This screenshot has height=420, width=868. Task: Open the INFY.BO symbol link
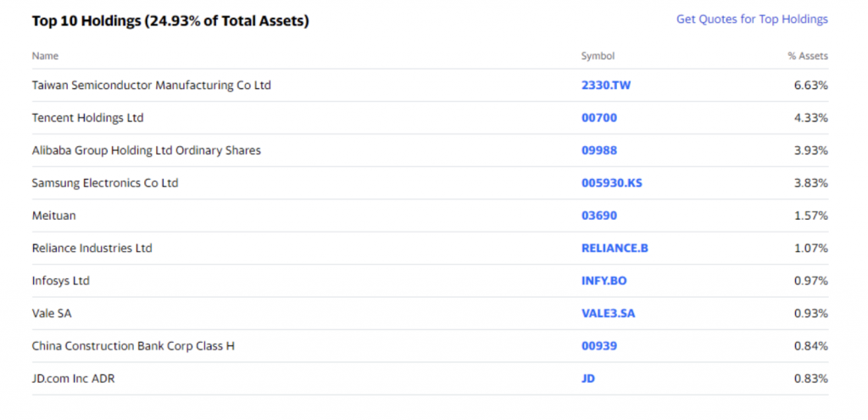[x=604, y=281]
